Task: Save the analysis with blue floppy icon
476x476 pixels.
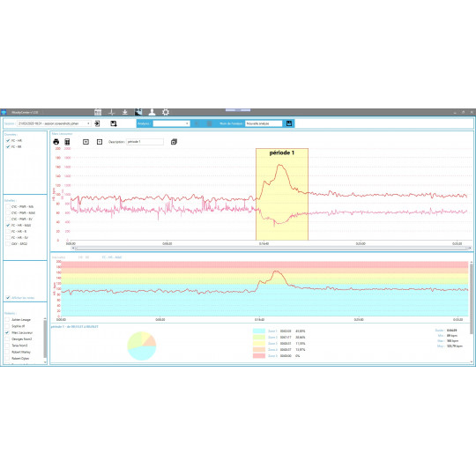Action: pyautogui.click(x=289, y=123)
